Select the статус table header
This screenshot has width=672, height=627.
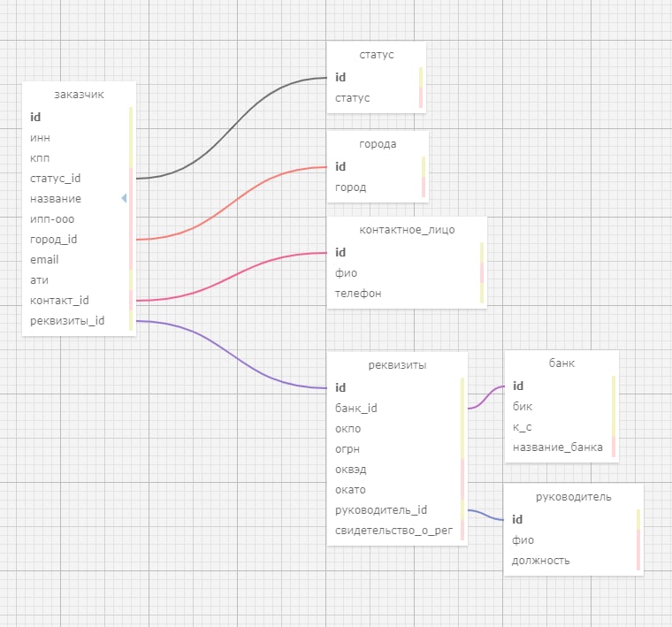[377, 55]
